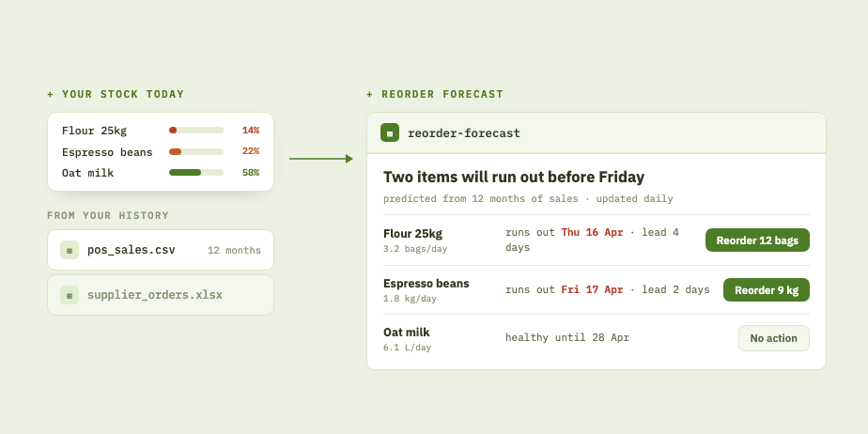
Task: Open the supplier_orders.xlsx file card
Action: (161, 295)
